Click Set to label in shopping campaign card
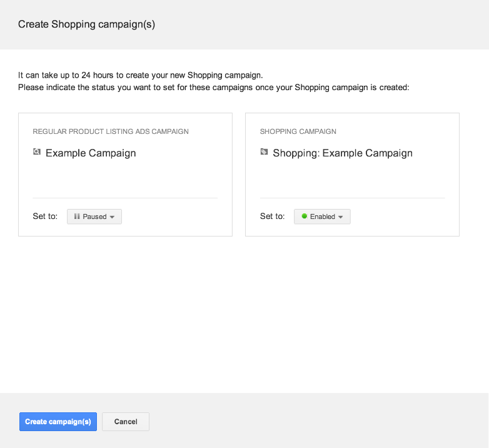The width and height of the screenshot is (489, 448). click(x=272, y=216)
